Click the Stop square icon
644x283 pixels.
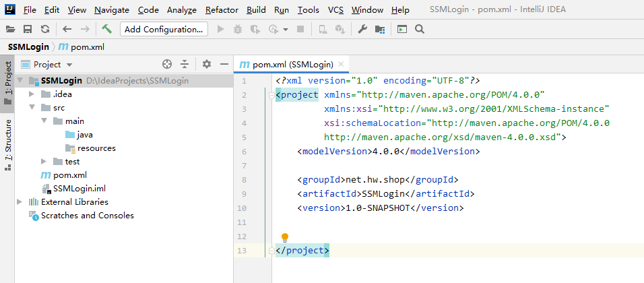[x=300, y=29]
